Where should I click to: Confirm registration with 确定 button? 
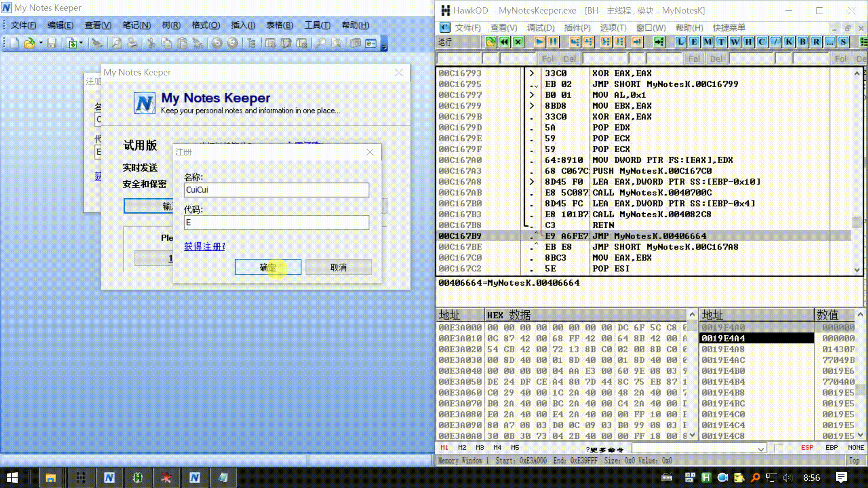268,267
